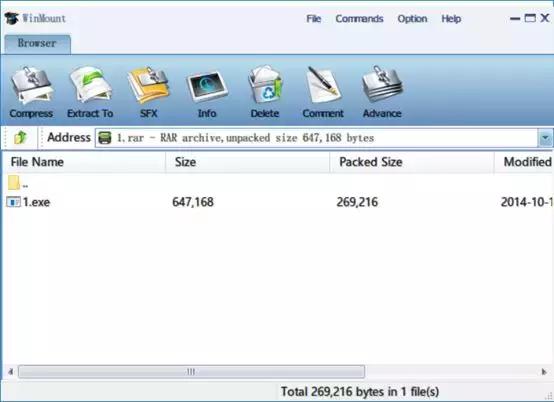Click the horizontal scrollbar thumb
The height and width of the screenshot is (402, 554).
click(191, 372)
